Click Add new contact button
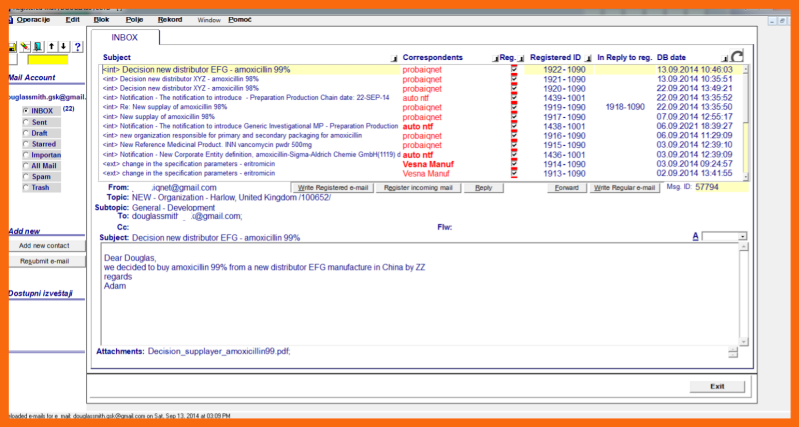Viewport: 799px width, 427px height. point(44,246)
